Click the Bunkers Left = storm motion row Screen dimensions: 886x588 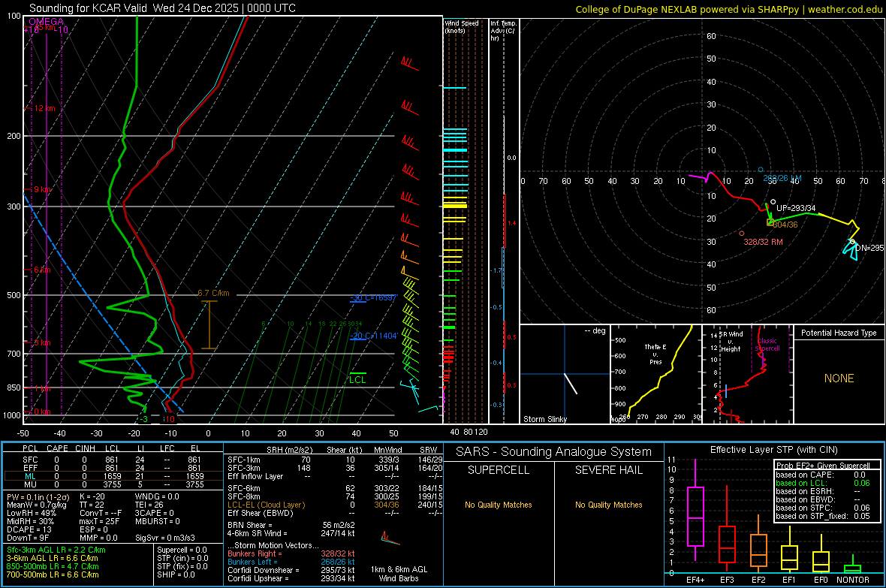[x=291, y=562]
